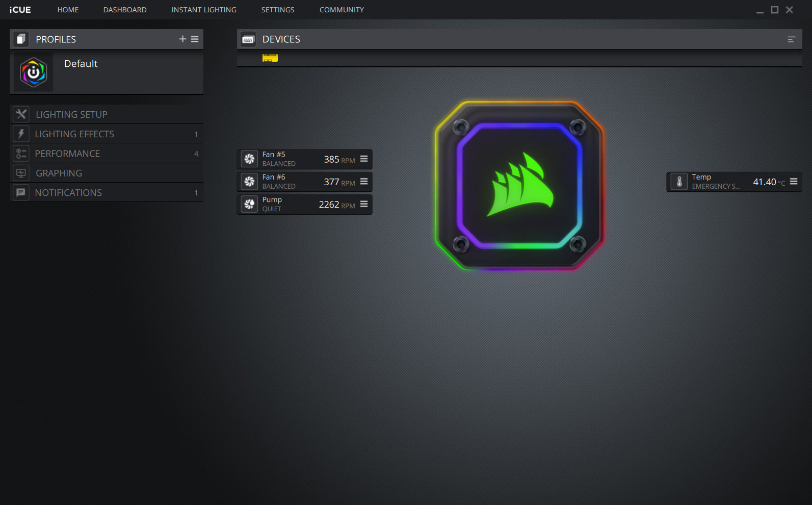Click the Notifications message icon
Screen dimensions: 812x505
point(21,192)
